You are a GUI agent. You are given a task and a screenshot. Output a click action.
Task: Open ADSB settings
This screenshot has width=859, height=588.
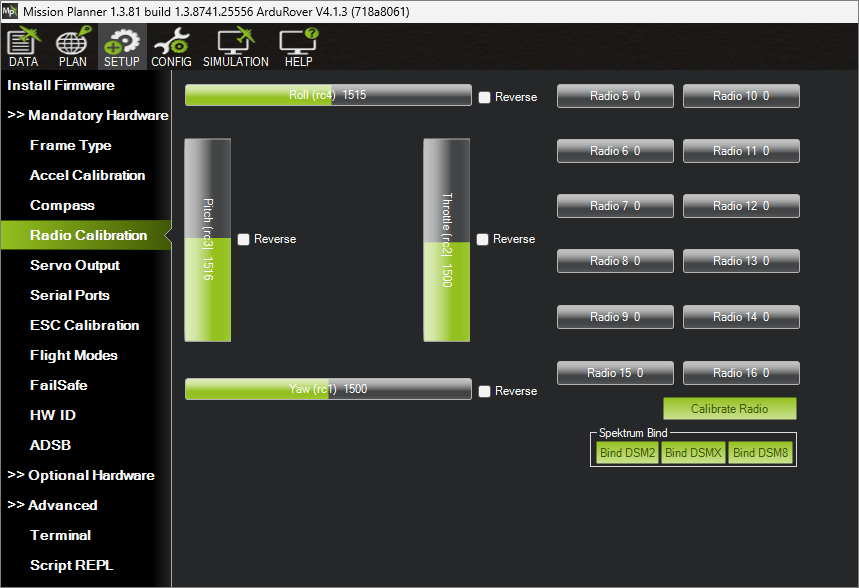point(50,445)
